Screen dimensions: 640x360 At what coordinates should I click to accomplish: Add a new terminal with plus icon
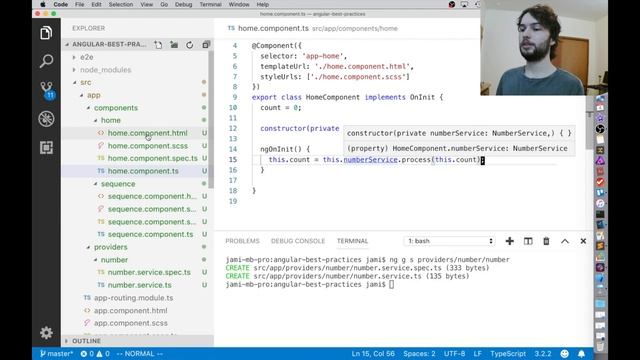(509, 241)
